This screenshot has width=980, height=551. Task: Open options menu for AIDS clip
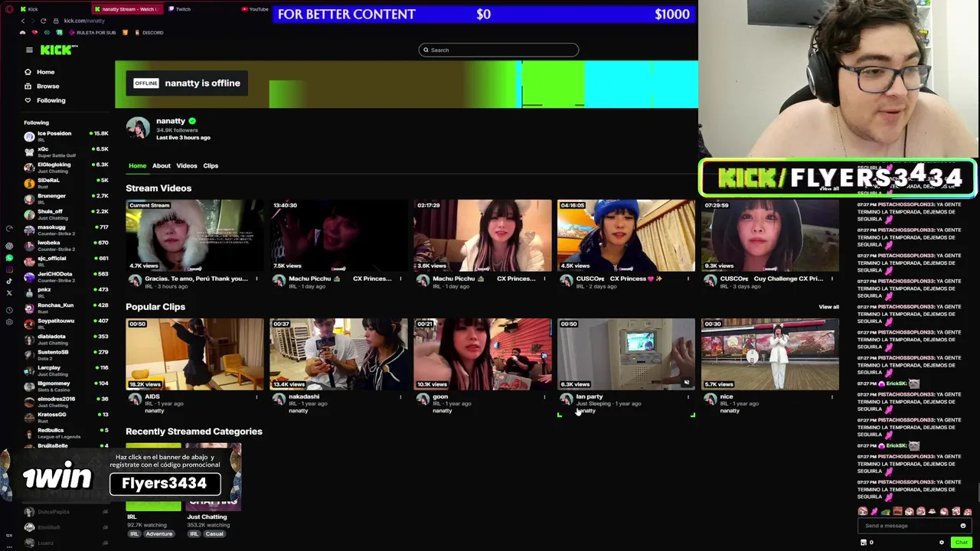[x=256, y=397]
